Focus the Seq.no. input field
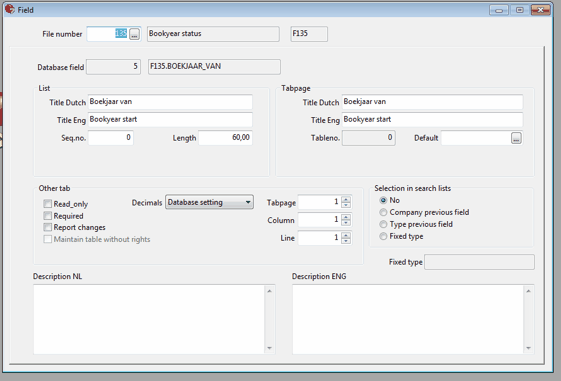This screenshot has width=561, height=381. [111, 138]
